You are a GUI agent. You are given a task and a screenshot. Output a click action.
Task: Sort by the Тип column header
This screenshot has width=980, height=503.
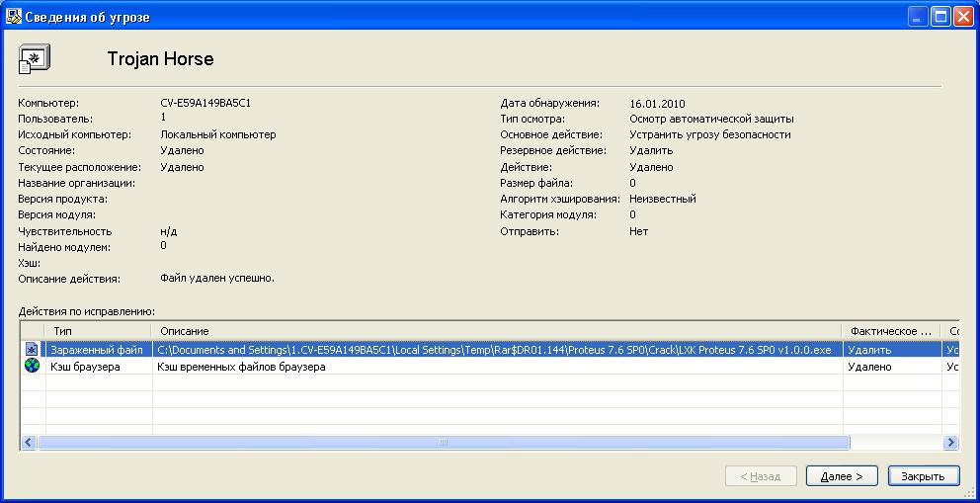point(97,331)
